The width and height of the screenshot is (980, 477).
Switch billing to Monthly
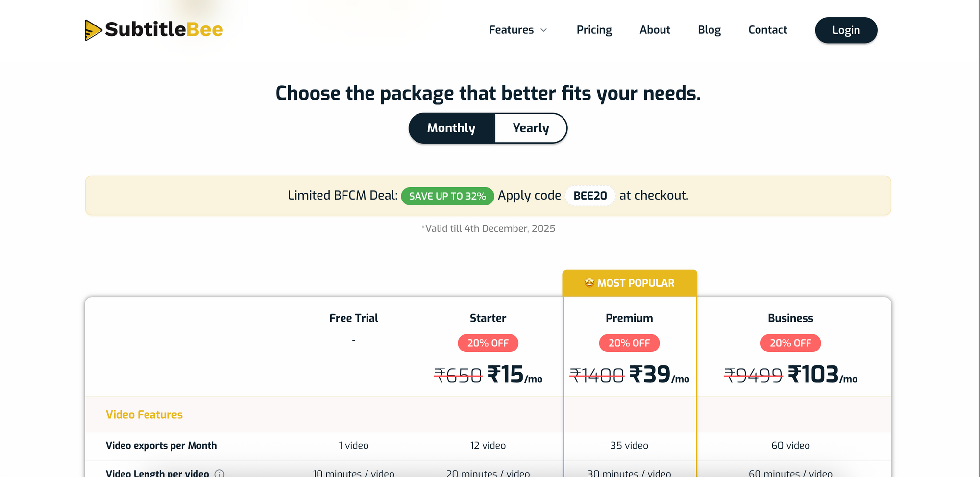[x=451, y=128]
